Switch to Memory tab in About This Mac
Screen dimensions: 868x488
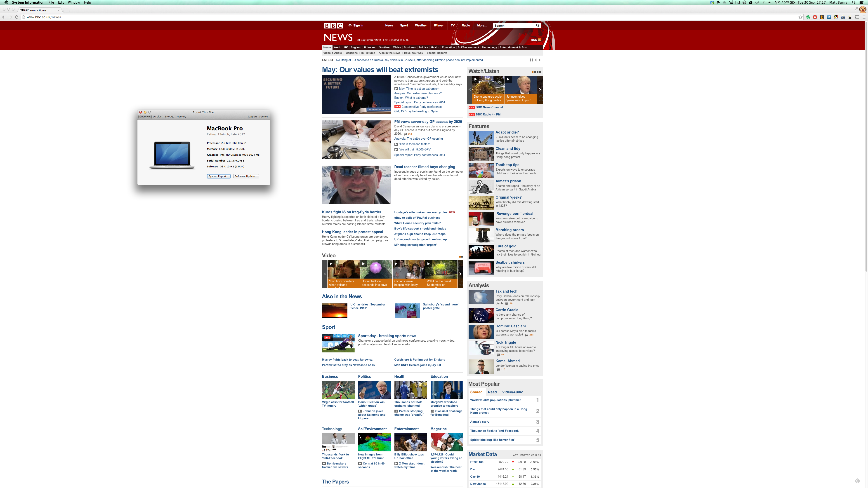[x=181, y=117]
